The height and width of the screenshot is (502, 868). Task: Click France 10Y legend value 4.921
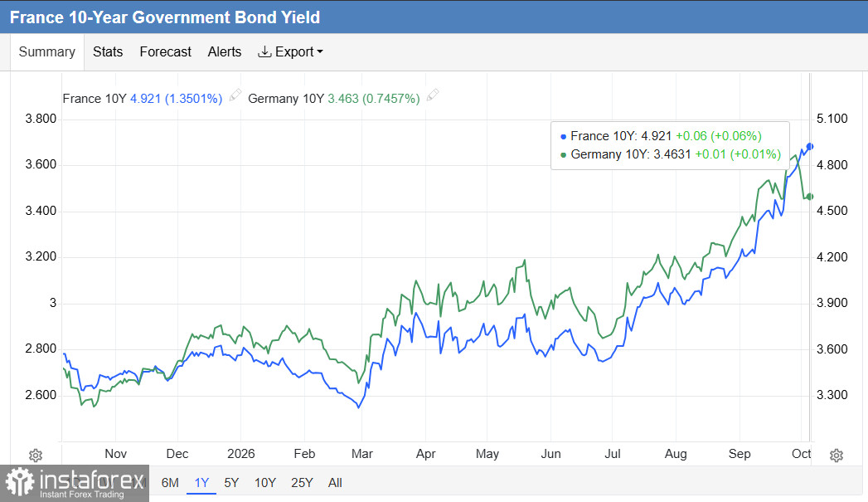click(145, 99)
